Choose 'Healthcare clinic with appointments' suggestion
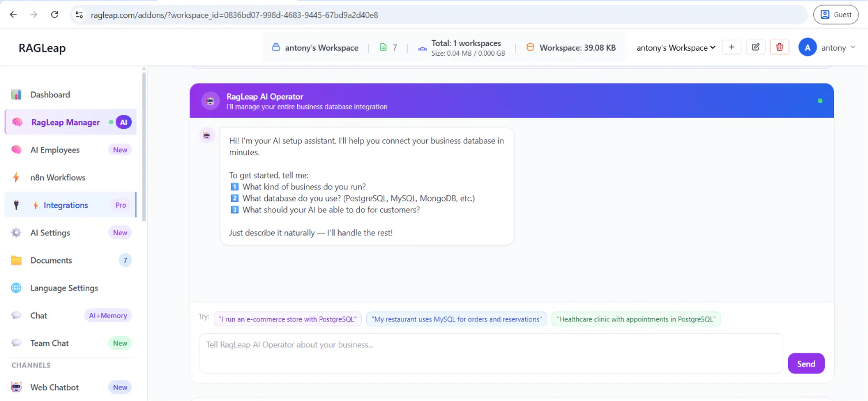 click(x=636, y=319)
